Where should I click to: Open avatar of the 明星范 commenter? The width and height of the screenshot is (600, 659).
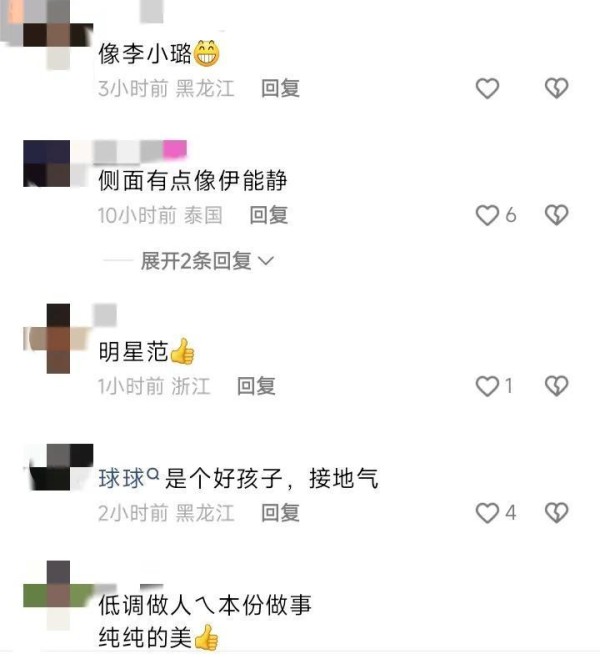pos(58,338)
